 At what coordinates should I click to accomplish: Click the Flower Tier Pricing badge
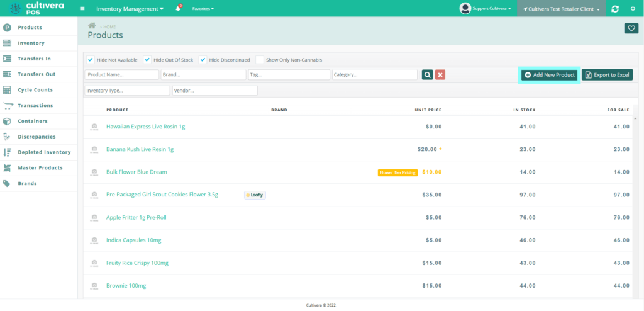coord(397,172)
